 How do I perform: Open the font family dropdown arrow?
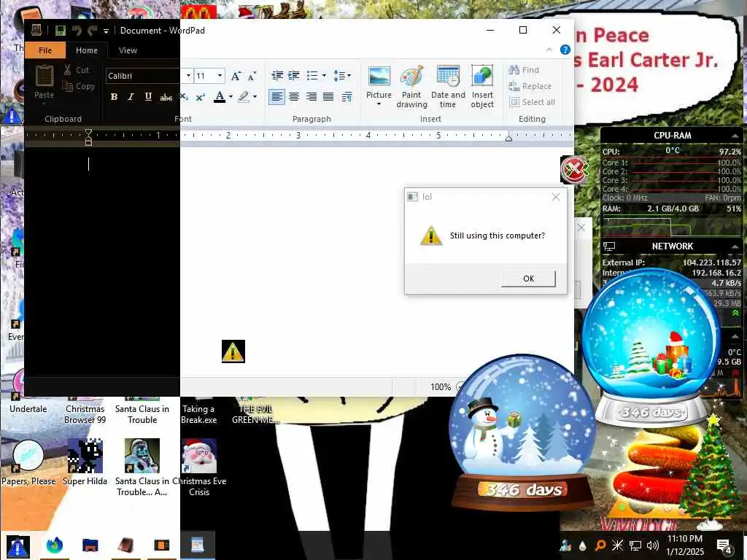(x=188, y=76)
